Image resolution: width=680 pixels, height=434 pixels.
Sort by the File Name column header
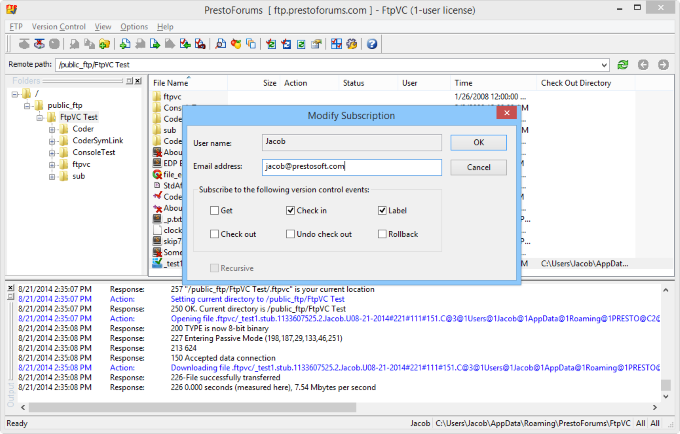click(189, 83)
